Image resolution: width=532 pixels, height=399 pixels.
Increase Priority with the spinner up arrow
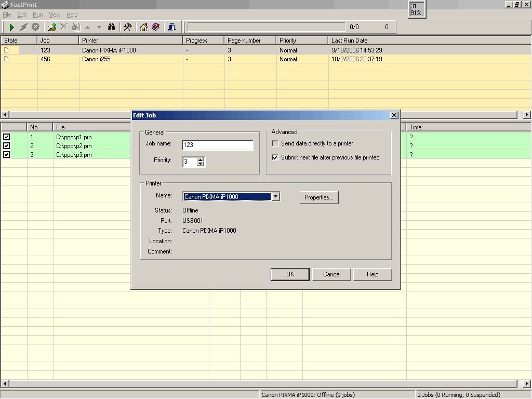click(x=201, y=159)
